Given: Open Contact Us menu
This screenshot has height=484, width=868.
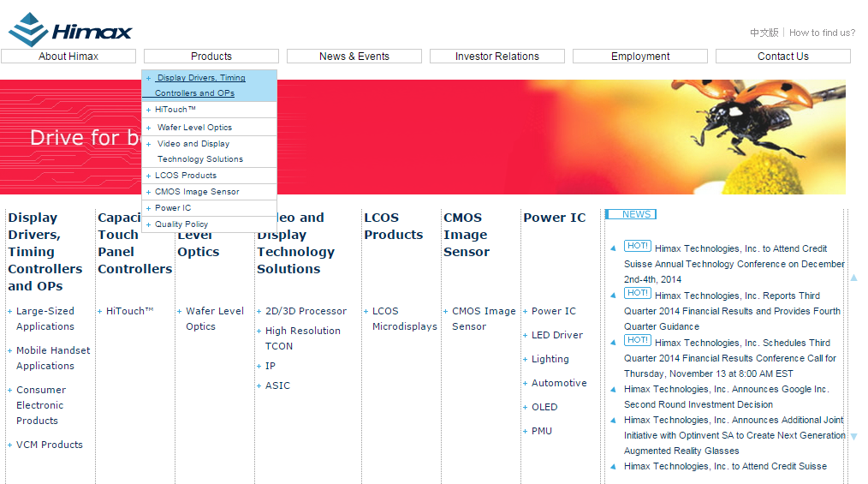Looking at the screenshot, I should (783, 57).
